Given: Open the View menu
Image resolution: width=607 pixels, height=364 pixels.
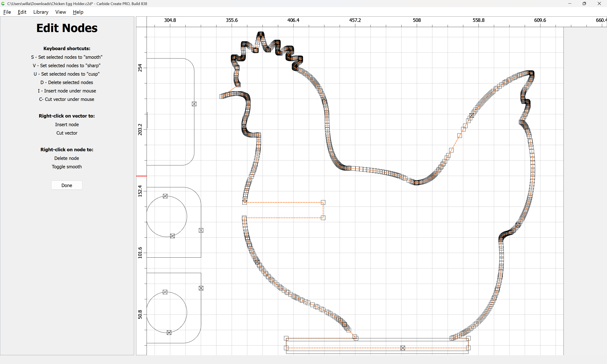Looking at the screenshot, I should click(x=60, y=12).
